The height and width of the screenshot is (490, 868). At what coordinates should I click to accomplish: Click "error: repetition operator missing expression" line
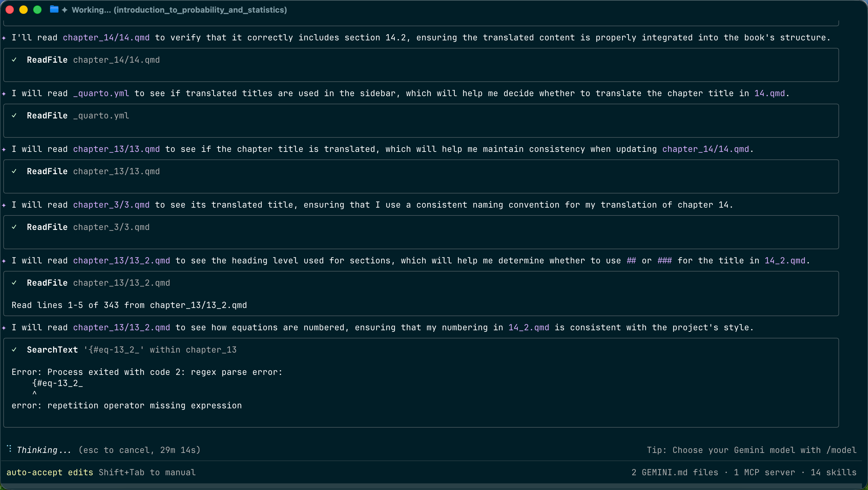127,405
